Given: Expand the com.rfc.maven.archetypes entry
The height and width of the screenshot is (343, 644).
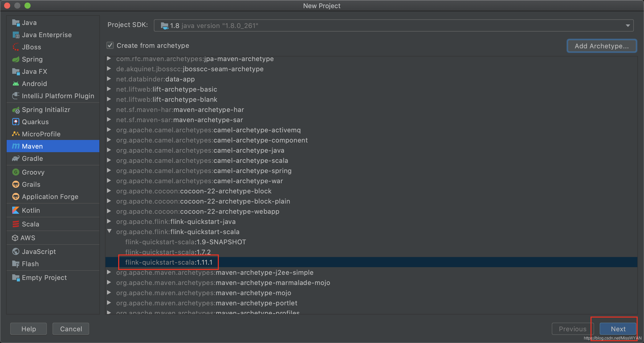Looking at the screenshot, I should 110,59.
